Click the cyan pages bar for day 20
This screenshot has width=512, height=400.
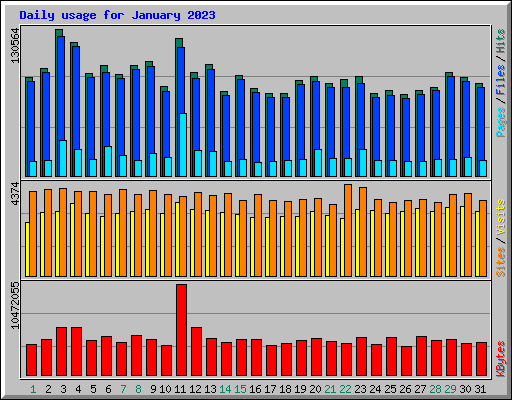pyautogui.click(x=318, y=163)
